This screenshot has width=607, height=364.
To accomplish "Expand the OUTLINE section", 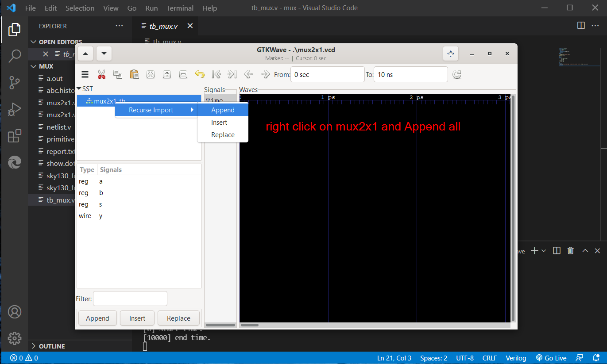I will pos(33,346).
